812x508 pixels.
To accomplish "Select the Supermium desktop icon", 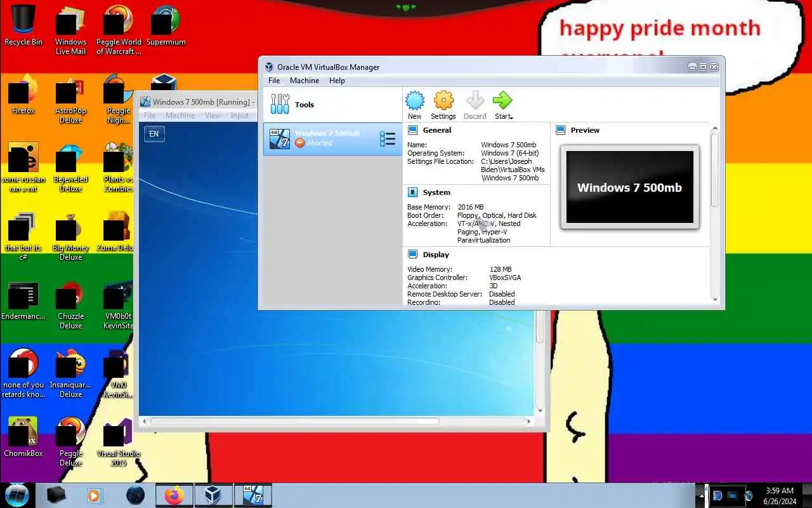I will [x=166, y=25].
